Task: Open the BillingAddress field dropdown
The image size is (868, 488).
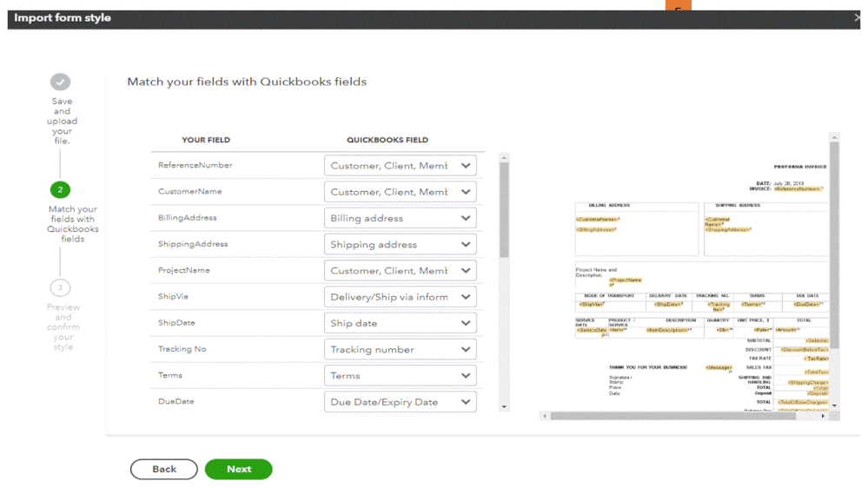Action: coord(400,218)
